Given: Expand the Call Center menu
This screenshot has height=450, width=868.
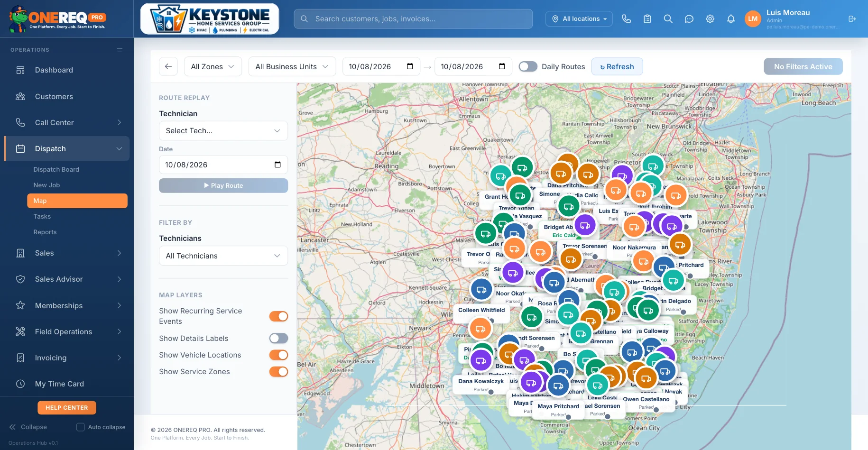Looking at the screenshot, I should tap(67, 122).
